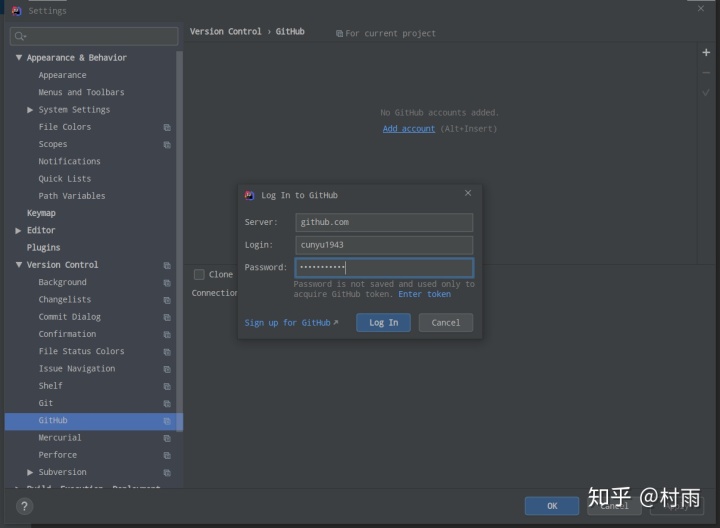The height and width of the screenshot is (528, 720).
Task: Expand the System Settings node
Action: tap(30, 110)
